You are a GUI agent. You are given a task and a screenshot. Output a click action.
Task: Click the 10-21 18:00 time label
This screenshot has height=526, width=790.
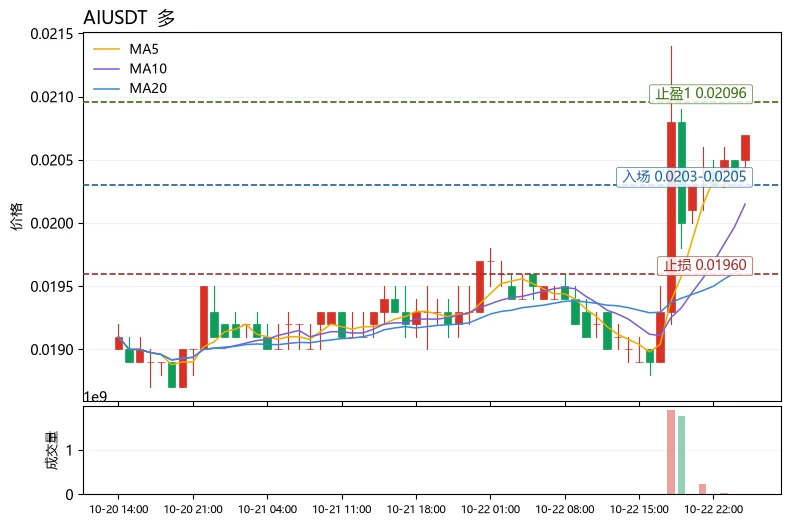pyautogui.click(x=416, y=509)
